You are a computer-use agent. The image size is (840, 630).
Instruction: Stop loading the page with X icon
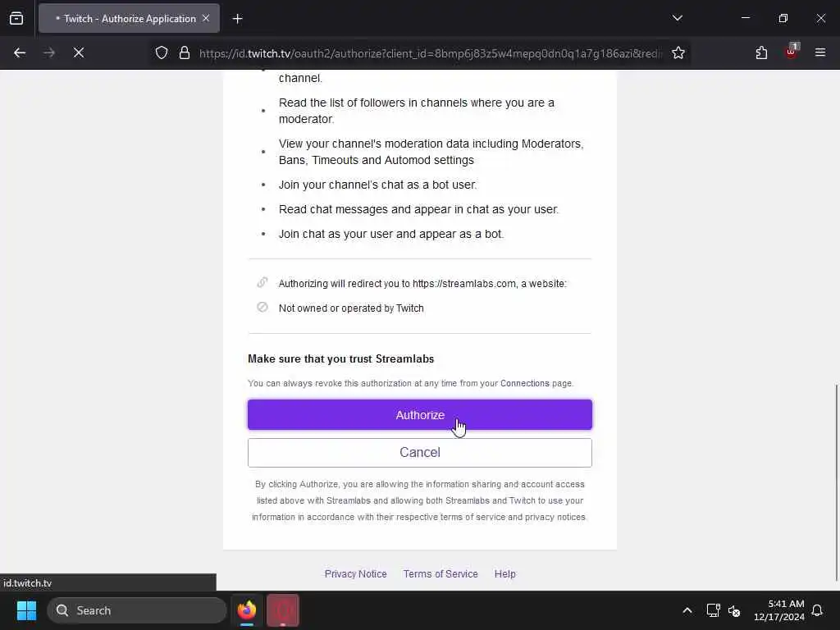79,52
